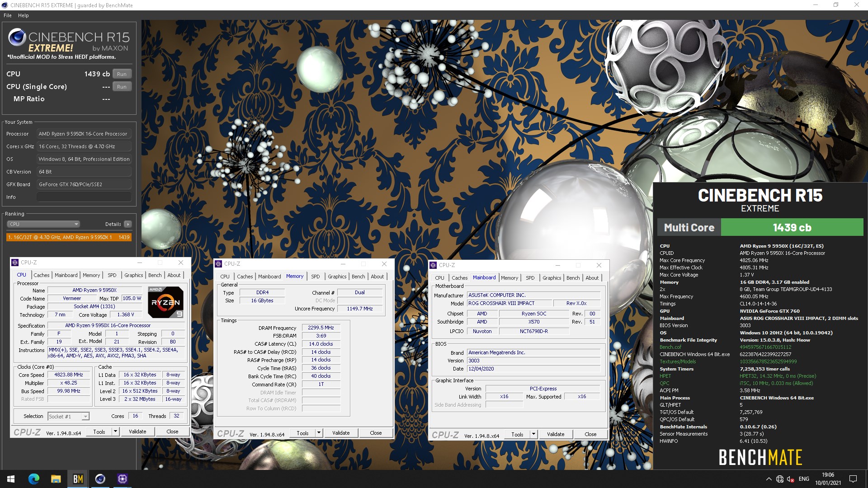Click the taskbar clock and date
The height and width of the screenshot is (488, 868).
click(828, 479)
